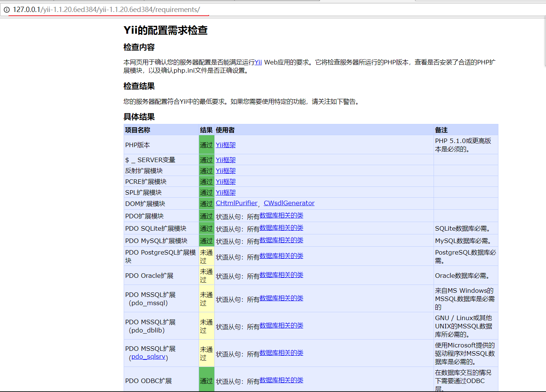Click the 来自MS Windows的MSSQL note cell
Image resolution: width=546 pixels, height=392 pixels.
(466, 299)
